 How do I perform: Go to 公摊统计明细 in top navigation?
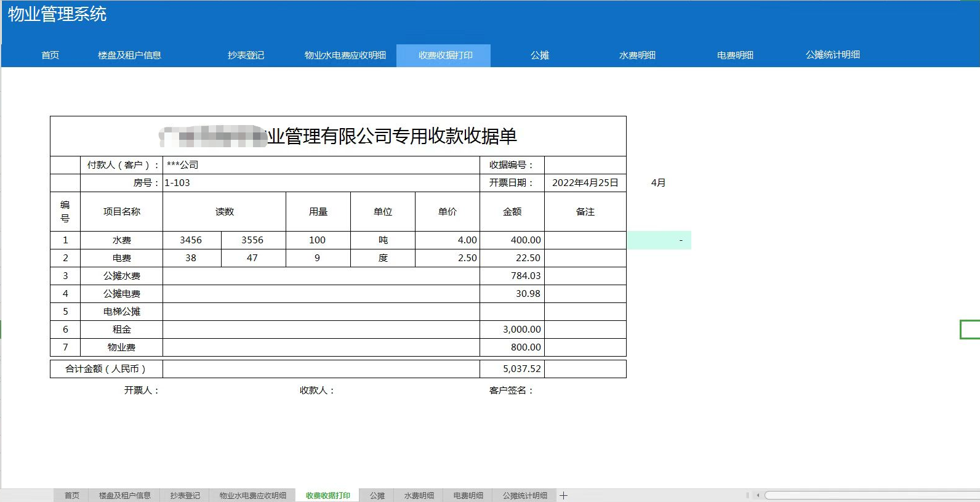click(x=832, y=55)
